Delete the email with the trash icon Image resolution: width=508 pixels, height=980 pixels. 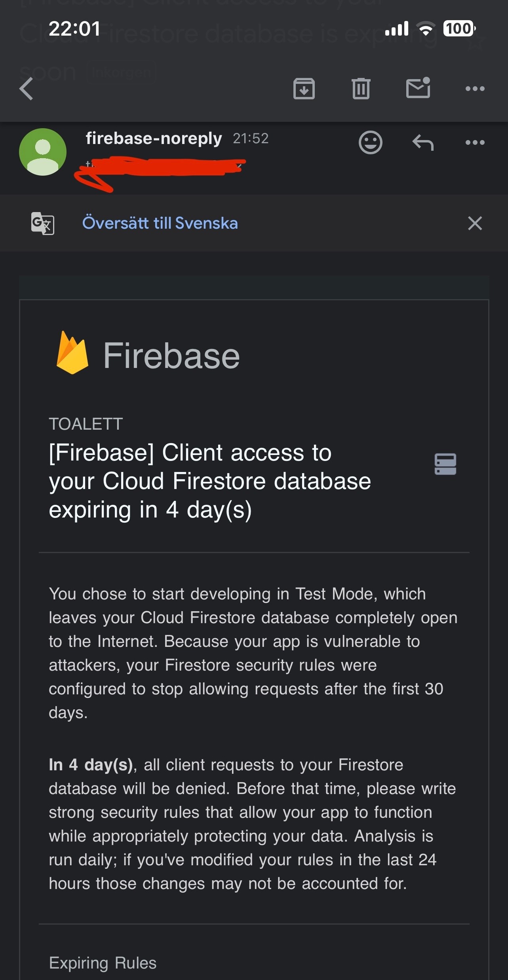pyautogui.click(x=361, y=89)
